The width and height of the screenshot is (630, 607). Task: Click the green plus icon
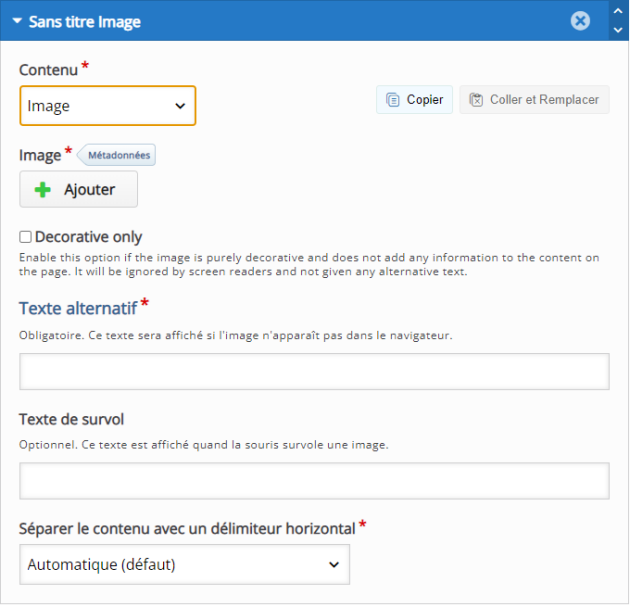point(43,190)
